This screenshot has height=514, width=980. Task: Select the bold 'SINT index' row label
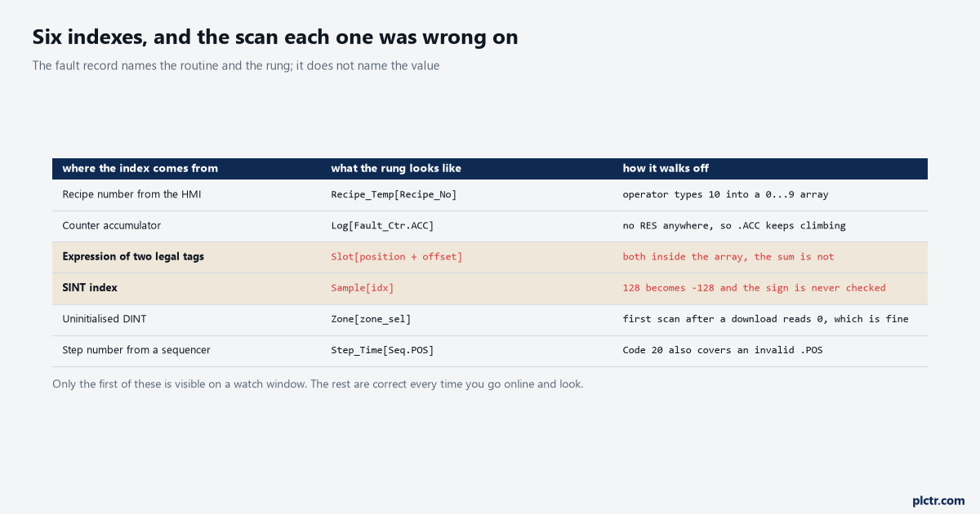(x=91, y=288)
